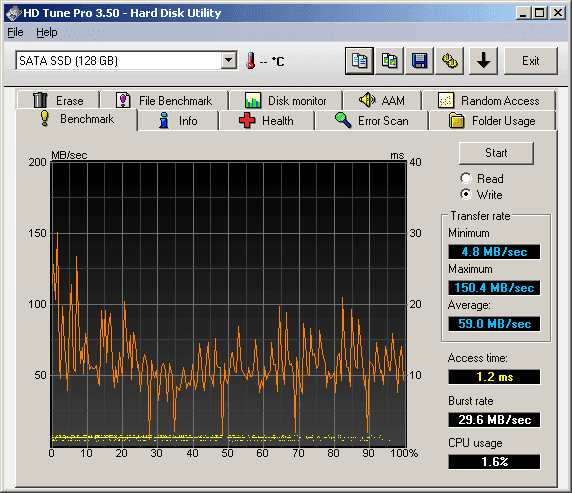Viewport: 572px width, 493px height.
Task: Switch to the Random Access tab
Action: tap(489, 100)
